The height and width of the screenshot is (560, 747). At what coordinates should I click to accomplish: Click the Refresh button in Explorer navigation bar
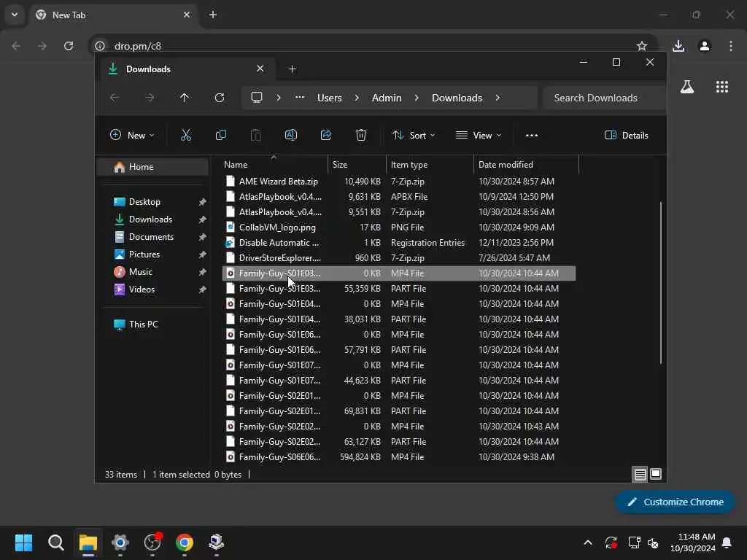point(220,98)
